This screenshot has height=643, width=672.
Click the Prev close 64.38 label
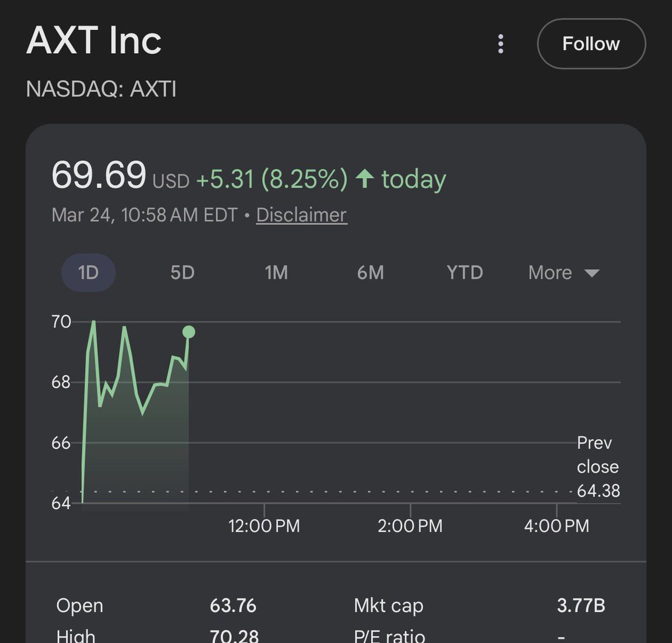pyautogui.click(x=598, y=467)
